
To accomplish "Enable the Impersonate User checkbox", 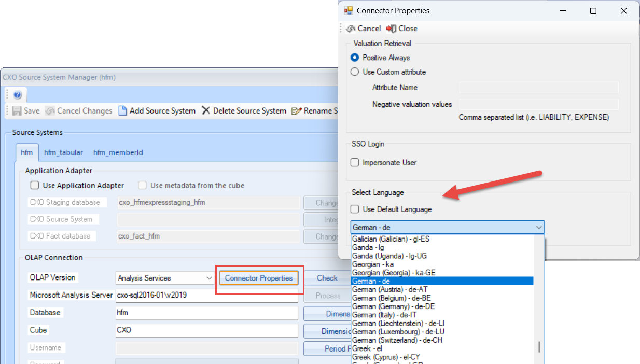I will pos(355,162).
